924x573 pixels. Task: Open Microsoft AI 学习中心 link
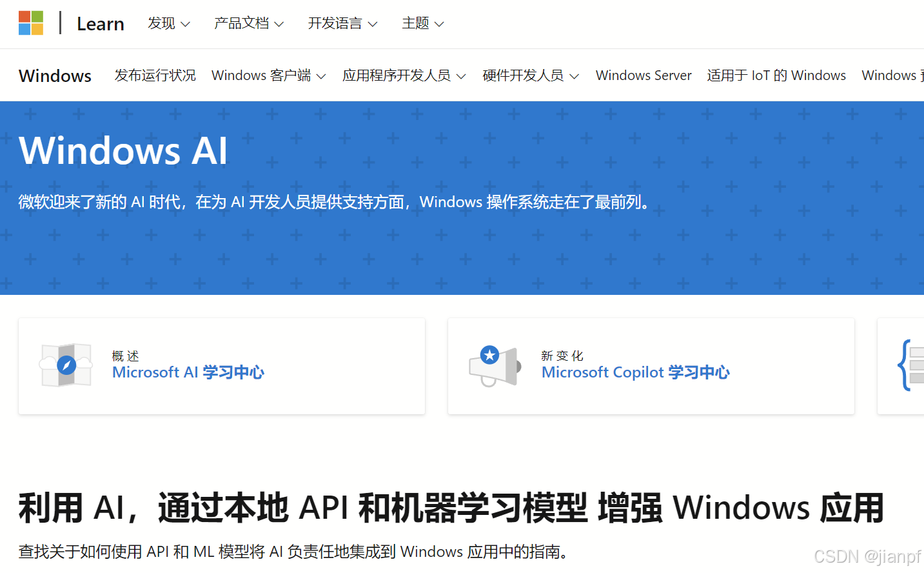[188, 372]
